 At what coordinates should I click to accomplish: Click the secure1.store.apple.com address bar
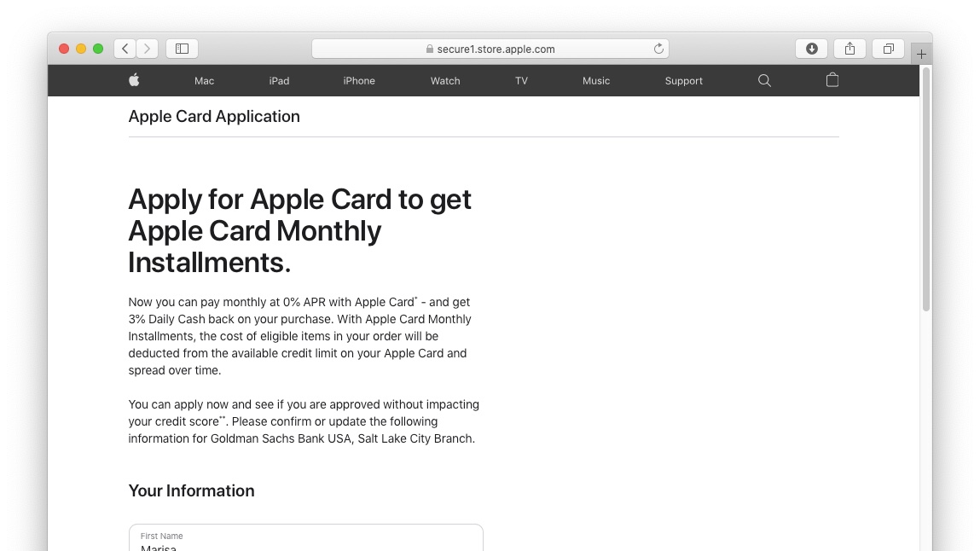[490, 49]
